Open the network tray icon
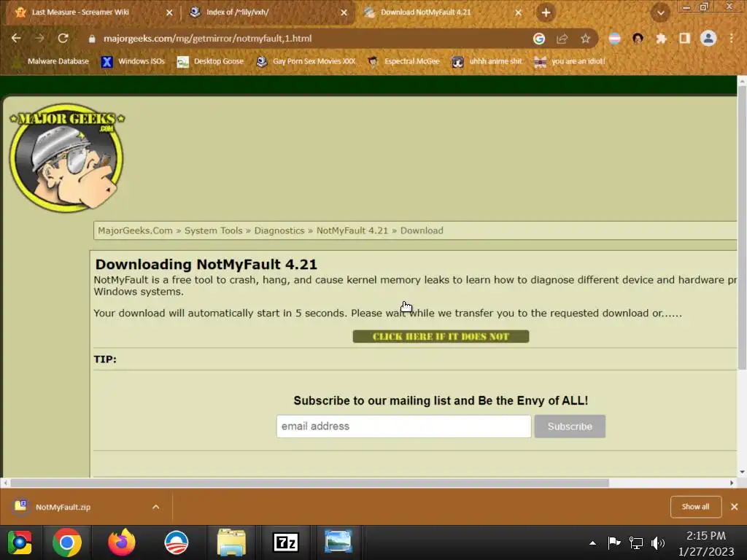747x560 pixels. (636, 542)
